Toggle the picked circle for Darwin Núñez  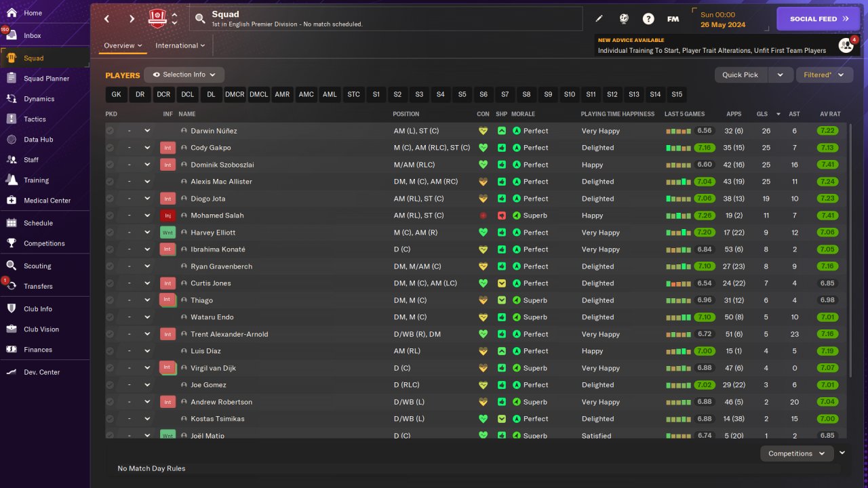[110, 131]
